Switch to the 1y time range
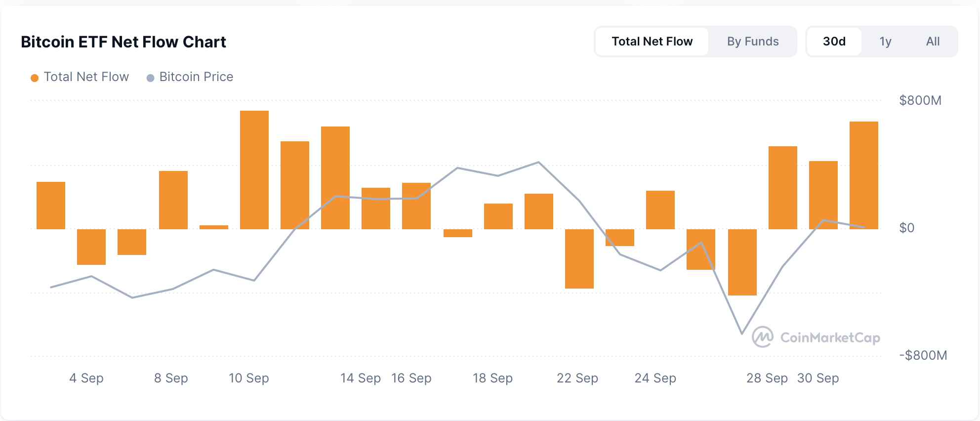Image resolution: width=980 pixels, height=421 pixels. (885, 42)
